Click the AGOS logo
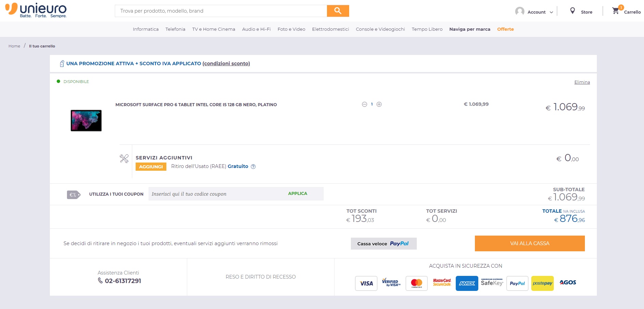The width and height of the screenshot is (644, 309). coord(568,282)
